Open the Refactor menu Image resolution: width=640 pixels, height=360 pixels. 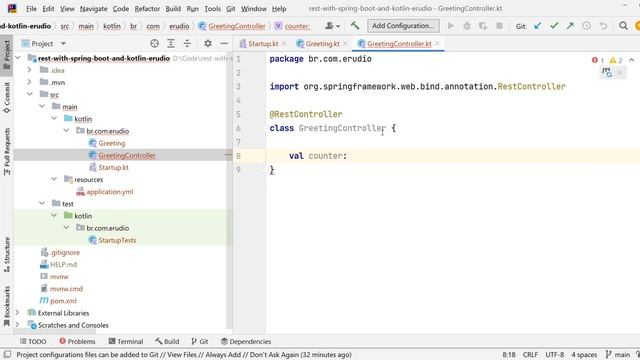pyautogui.click(x=147, y=9)
